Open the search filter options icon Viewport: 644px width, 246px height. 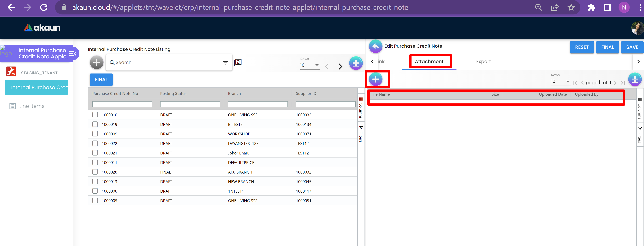(225, 63)
